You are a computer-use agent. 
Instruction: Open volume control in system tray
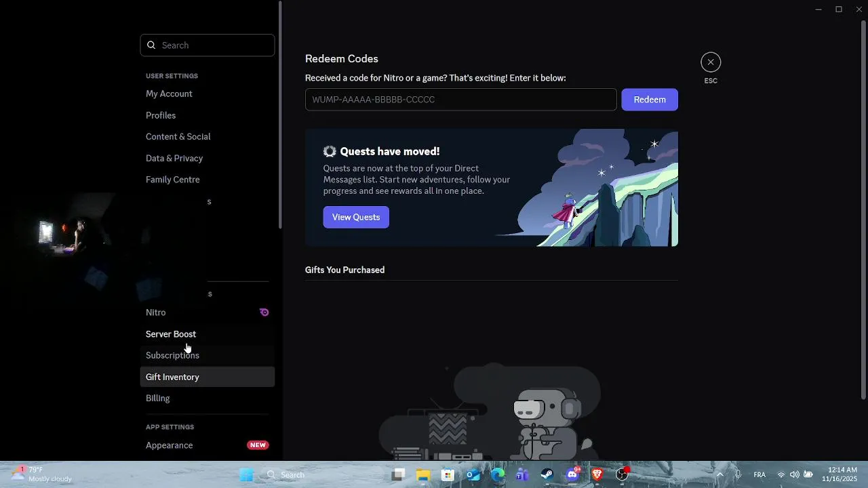(x=794, y=475)
